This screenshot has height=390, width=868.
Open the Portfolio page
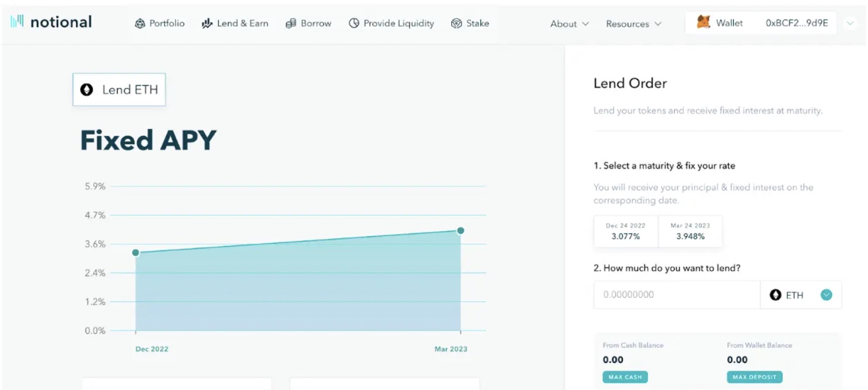pyautogui.click(x=160, y=23)
